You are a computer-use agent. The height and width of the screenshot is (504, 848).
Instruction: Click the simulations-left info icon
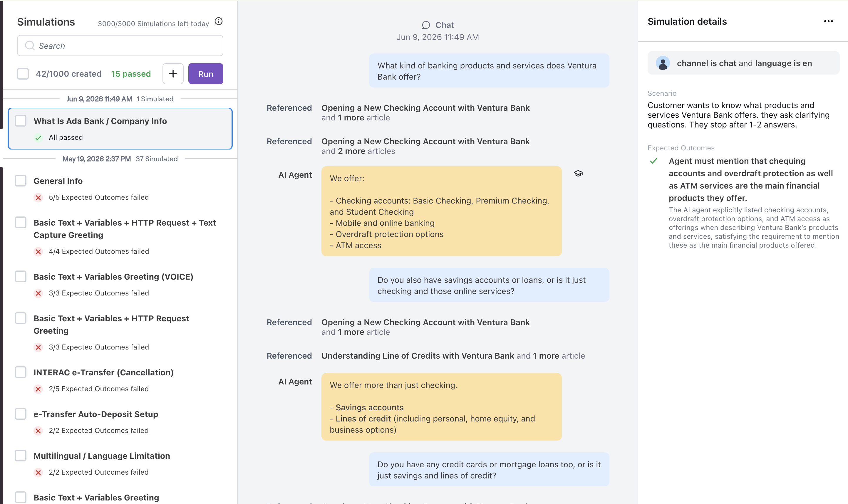coord(218,21)
